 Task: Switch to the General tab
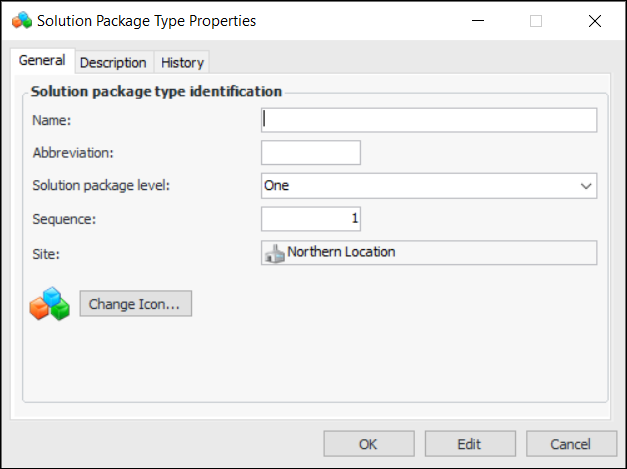coord(42,61)
